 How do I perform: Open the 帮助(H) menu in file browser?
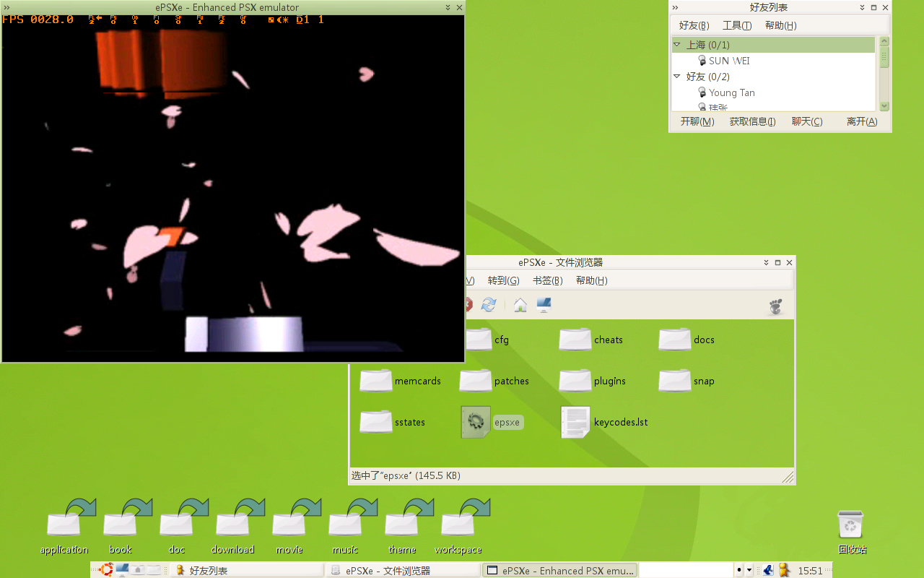point(592,280)
